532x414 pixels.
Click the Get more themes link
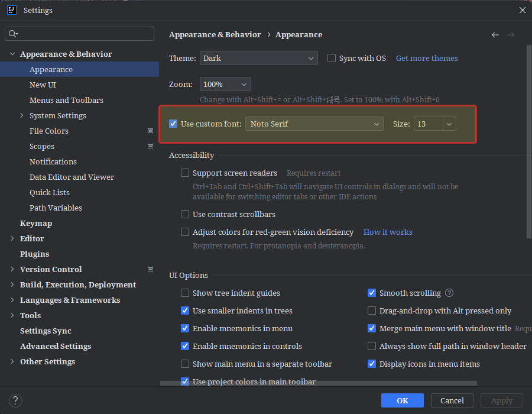click(x=427, y=58)
